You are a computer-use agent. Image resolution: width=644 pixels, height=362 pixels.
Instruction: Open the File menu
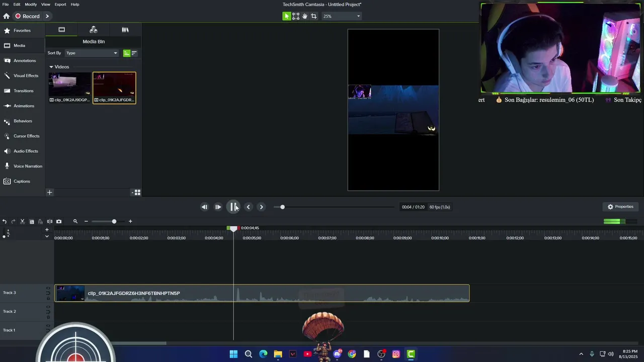click(x=6, y=4)
